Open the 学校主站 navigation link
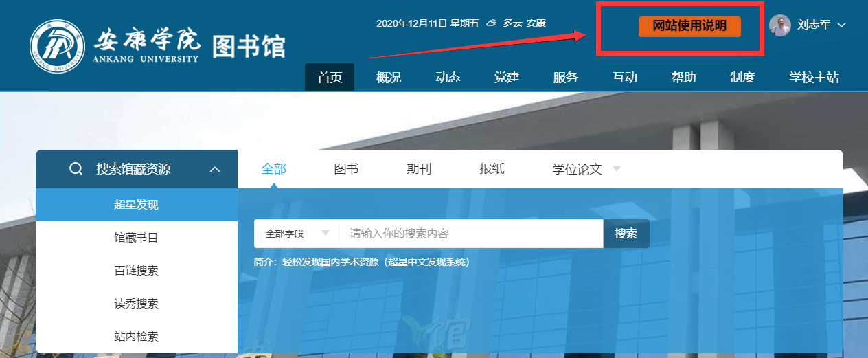The height and width of the screenshot is (358, 868). click(x=814, y=78)
